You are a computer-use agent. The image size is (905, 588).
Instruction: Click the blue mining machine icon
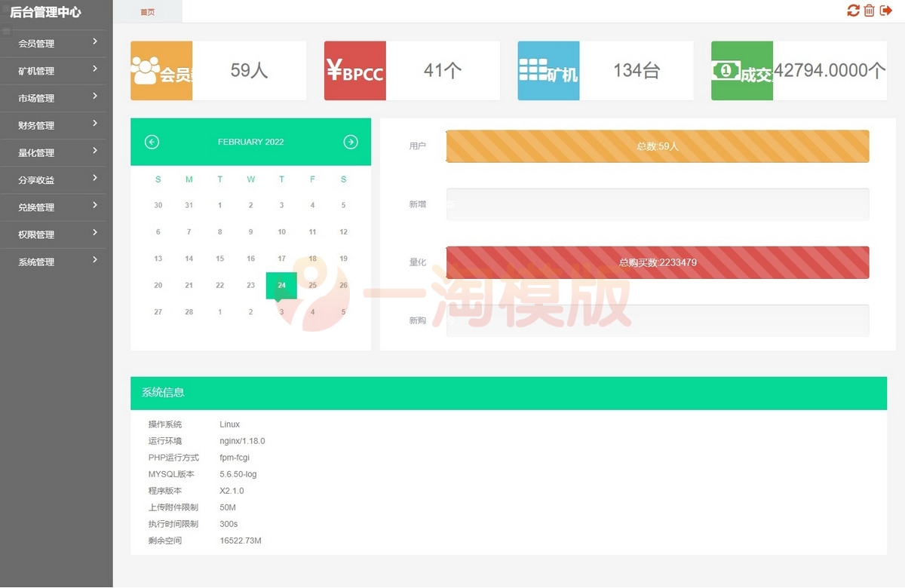pos(548,71)
